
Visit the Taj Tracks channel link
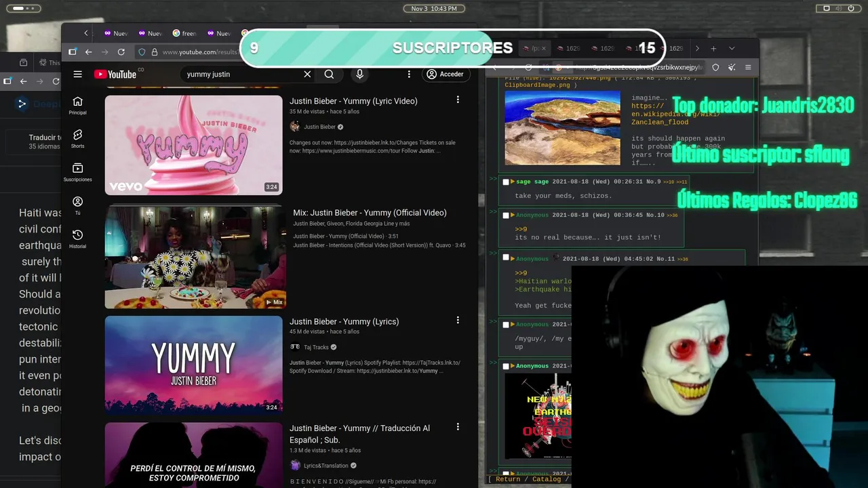pyautogui.click(x=316, y=347)
